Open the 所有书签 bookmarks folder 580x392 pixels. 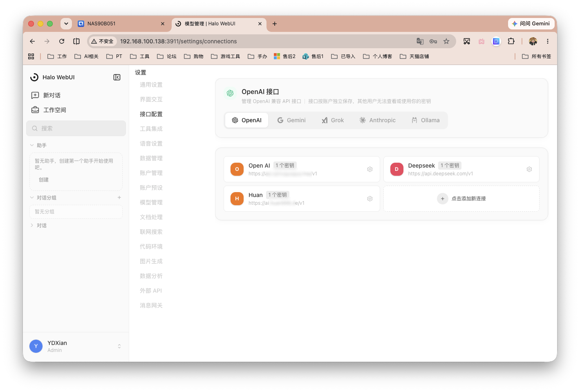point(536,56)
